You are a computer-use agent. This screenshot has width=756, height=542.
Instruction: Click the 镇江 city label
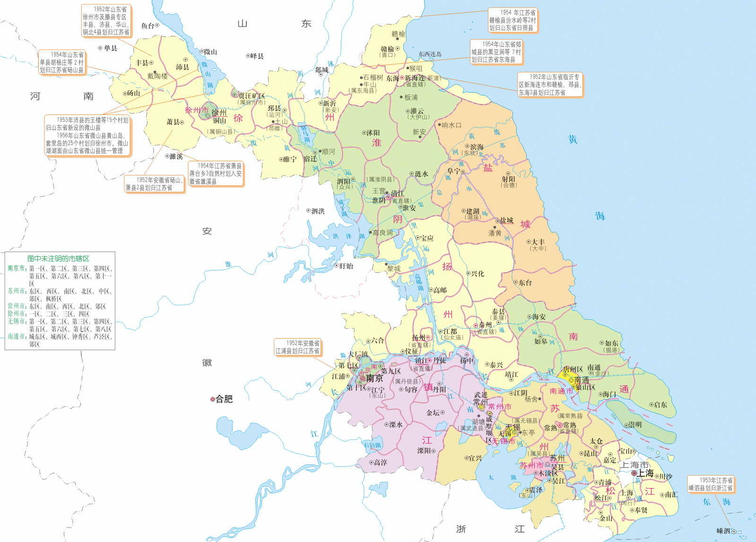(x=422, y=361)
